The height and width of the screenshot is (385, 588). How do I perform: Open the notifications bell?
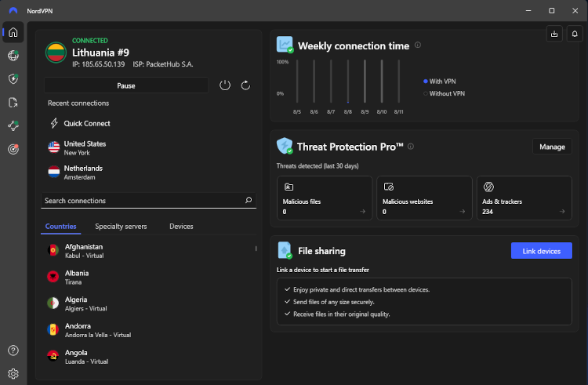click(x=575, y=34)
